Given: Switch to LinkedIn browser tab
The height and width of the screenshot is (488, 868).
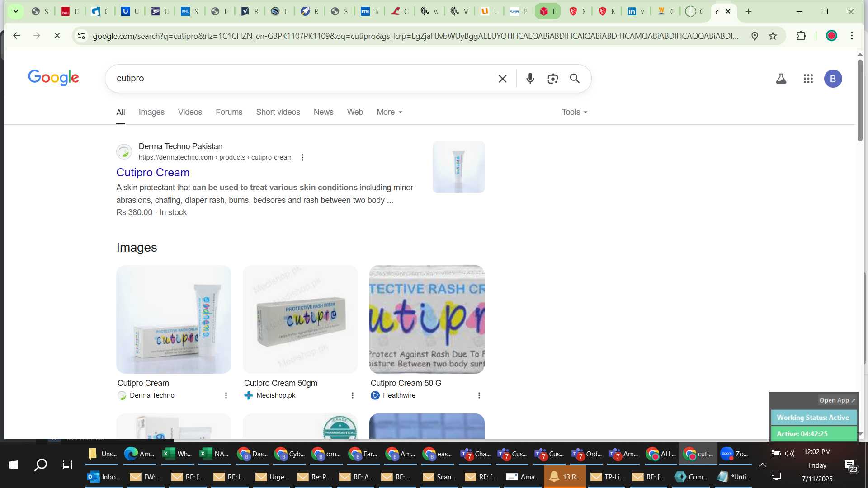Looking at the screenshot, I should tap(636, 11).
